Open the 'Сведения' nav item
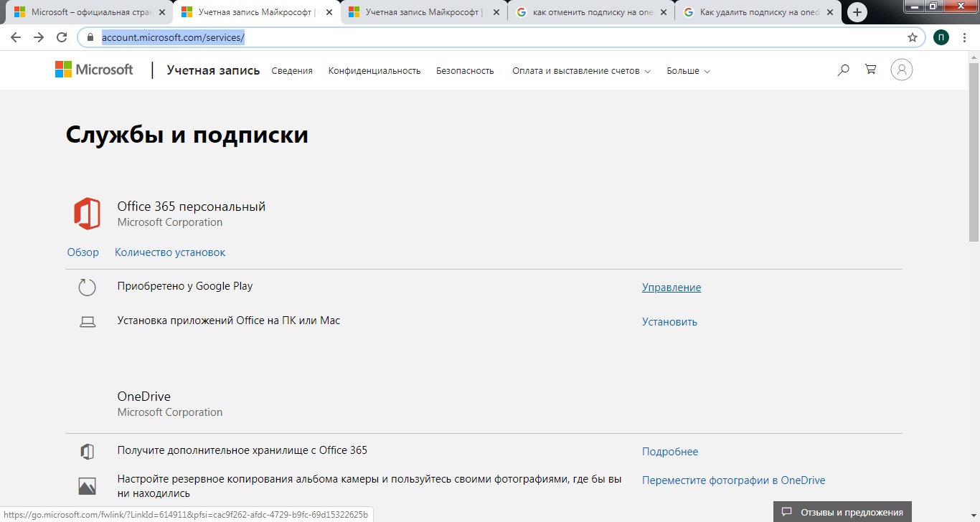 coord(292,71)
